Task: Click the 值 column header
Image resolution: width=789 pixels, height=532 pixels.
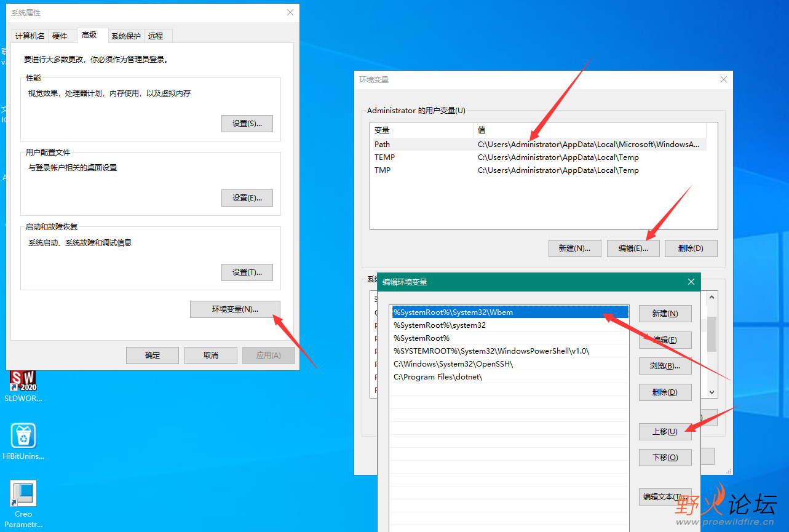Action: pos(590,130)
